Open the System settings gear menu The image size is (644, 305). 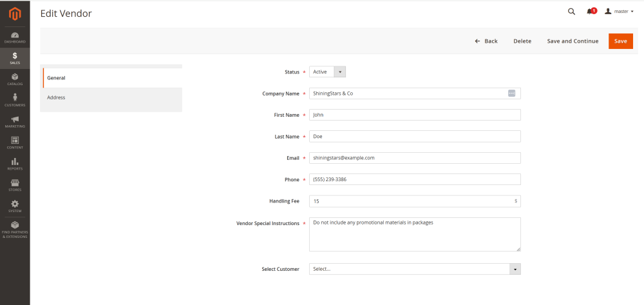tap(15, 206)
